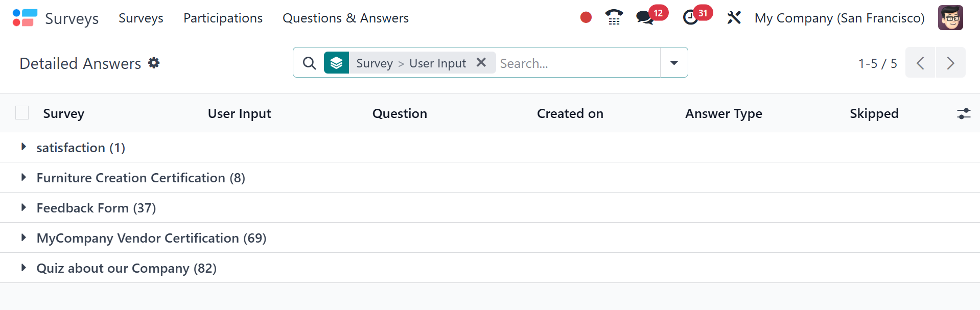This screenshot has width=980, height=310.
Task: Open the Surveys app home icon
Action: coord(25,18)
